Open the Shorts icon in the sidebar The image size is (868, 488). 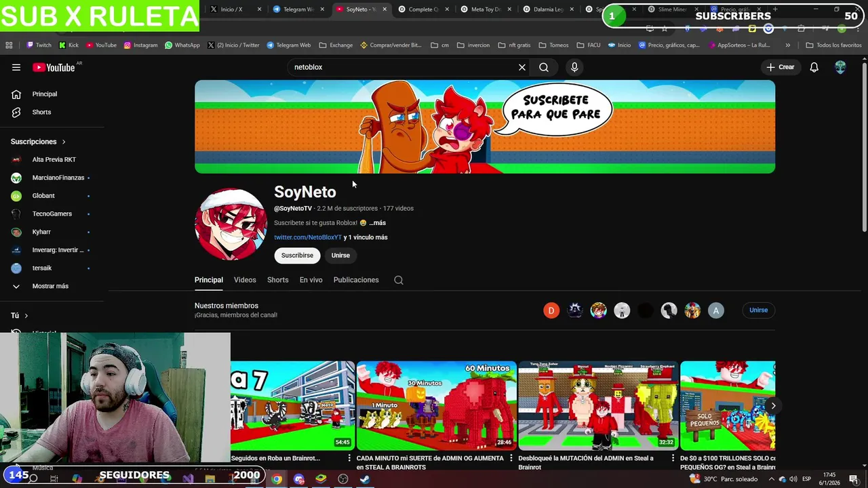16,112
